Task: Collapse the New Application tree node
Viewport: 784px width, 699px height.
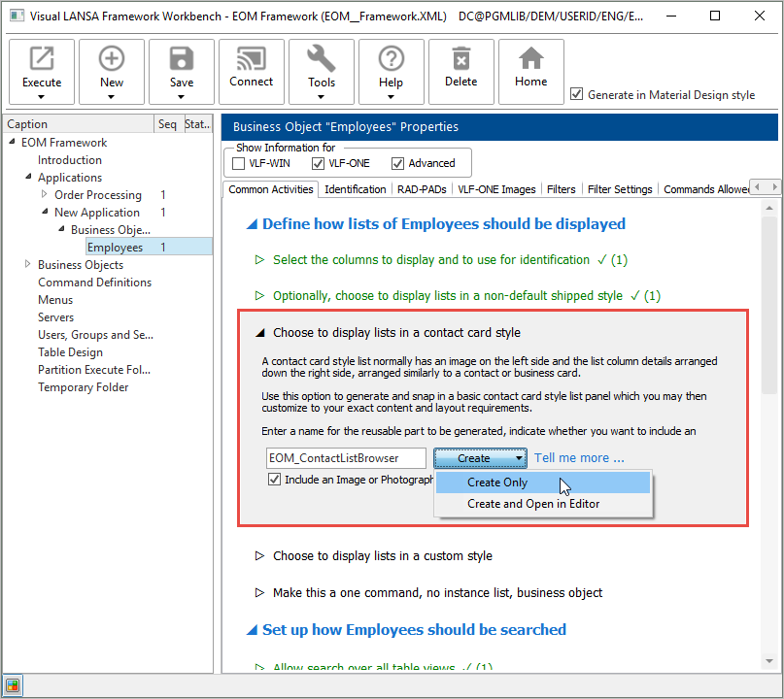Action: tap(45, 212)
